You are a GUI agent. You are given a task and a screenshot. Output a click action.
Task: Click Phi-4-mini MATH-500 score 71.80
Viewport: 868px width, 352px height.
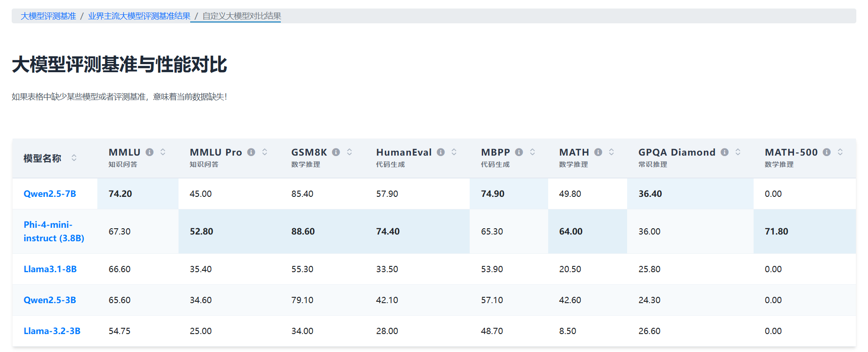coord(776,231)
